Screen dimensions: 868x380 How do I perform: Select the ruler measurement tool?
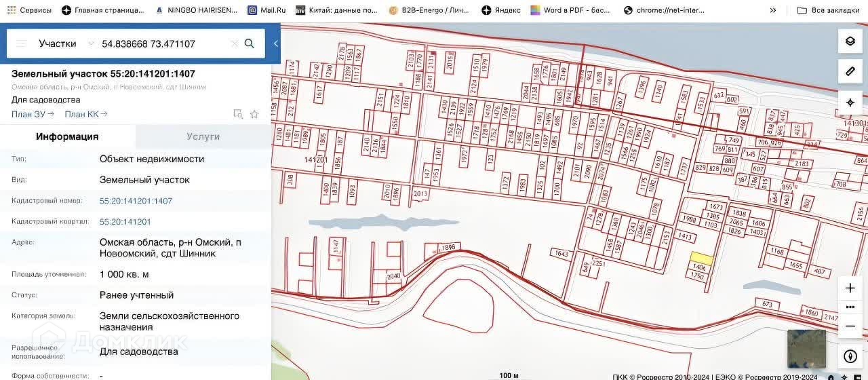pos(850,72)
